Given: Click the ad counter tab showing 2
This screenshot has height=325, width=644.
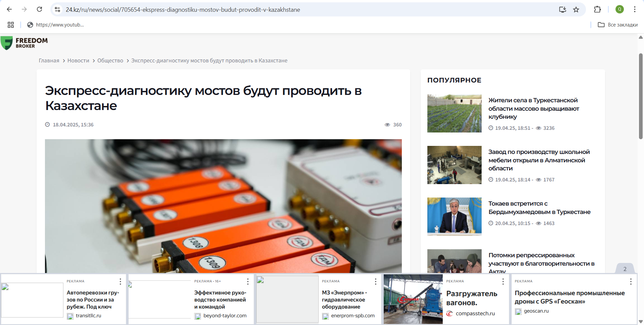Looking at the screenshot, I should coord(625,269).
